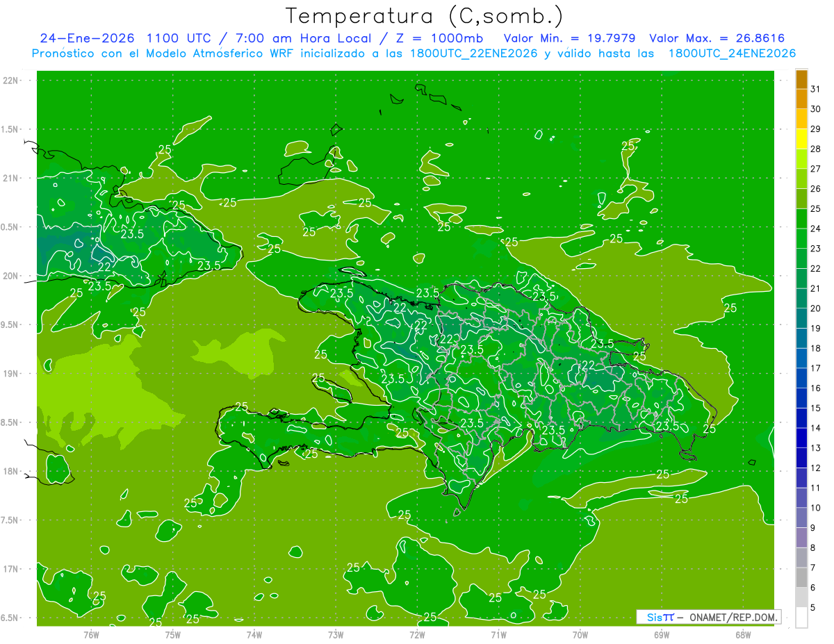Image resolution: width=834 pixels, height=644 pixels.
Task: Click the grey swatch between 6 and 7
Action: click(x=801, y=577)
